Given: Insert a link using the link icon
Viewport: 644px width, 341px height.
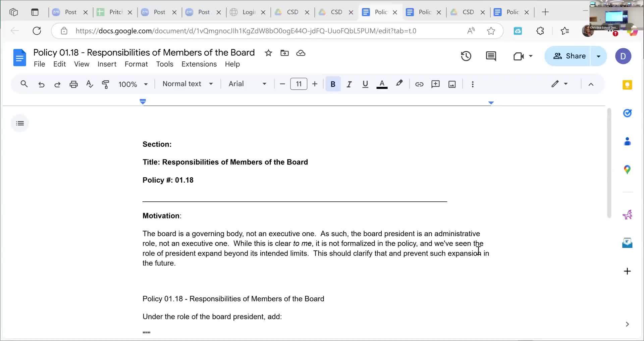Looking at the screenshot, I should coord(419,84).
